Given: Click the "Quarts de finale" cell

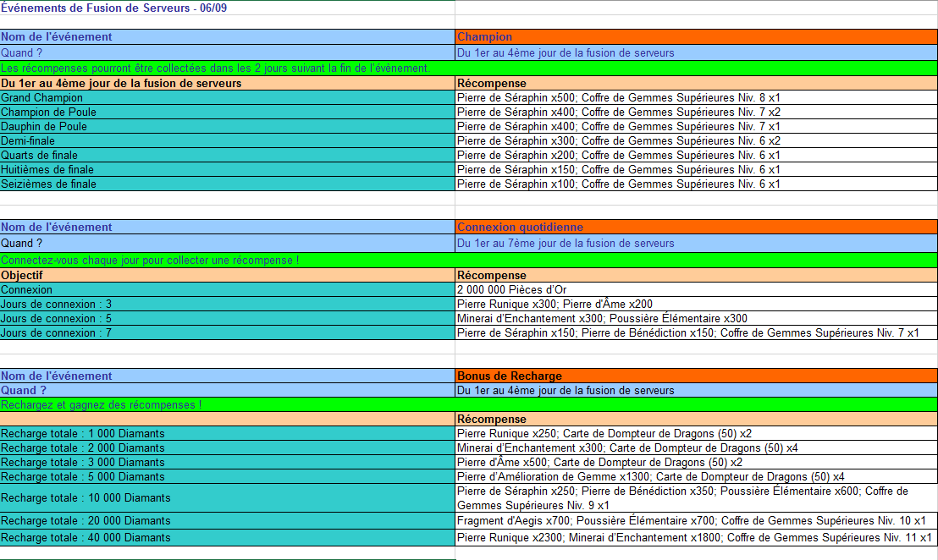Looking at the screenshot, I should point(227,156).
